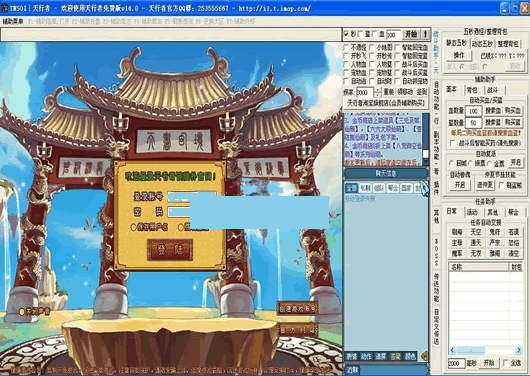This screenshot has height=376, width=530.
Task: Click the 天空 task button
Action: click(476, 232)
